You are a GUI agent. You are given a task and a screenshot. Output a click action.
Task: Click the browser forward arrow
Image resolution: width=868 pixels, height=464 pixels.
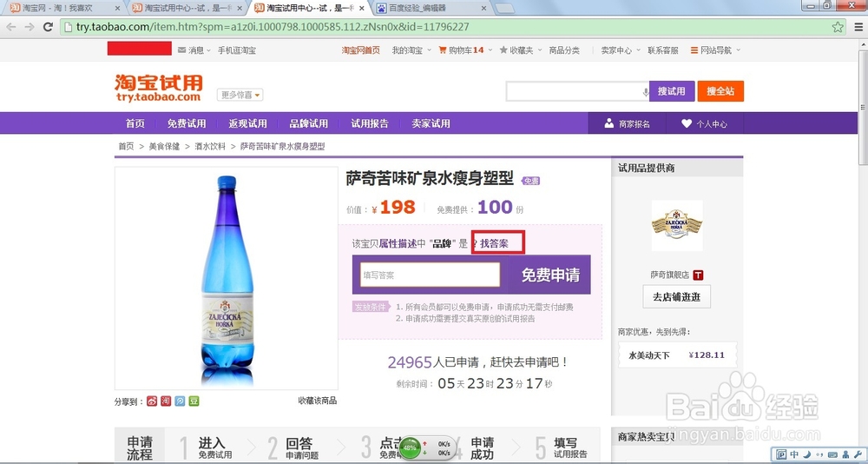coord(30,27)
